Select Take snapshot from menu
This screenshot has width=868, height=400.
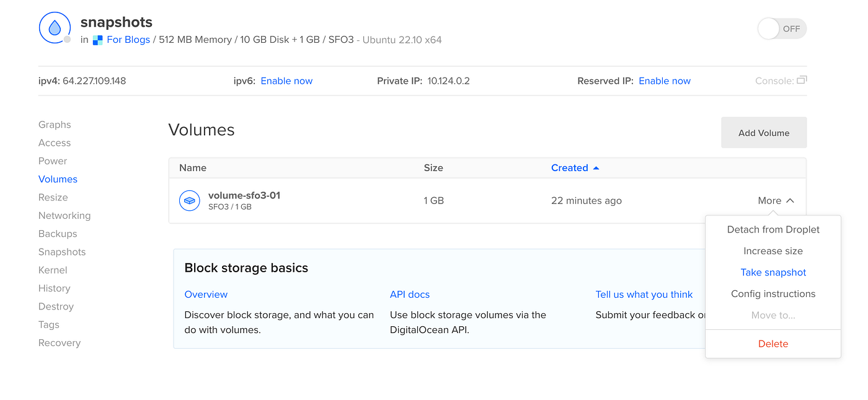(773, 273)
